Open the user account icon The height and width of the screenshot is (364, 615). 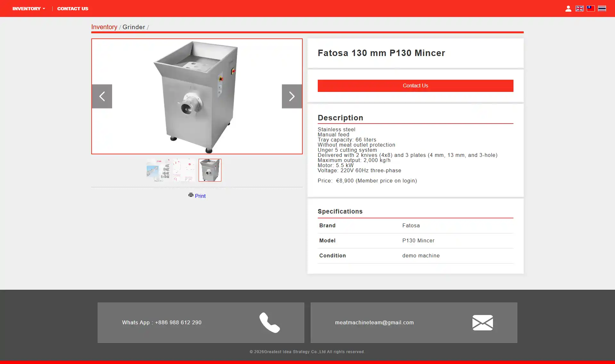pos(568,9)
